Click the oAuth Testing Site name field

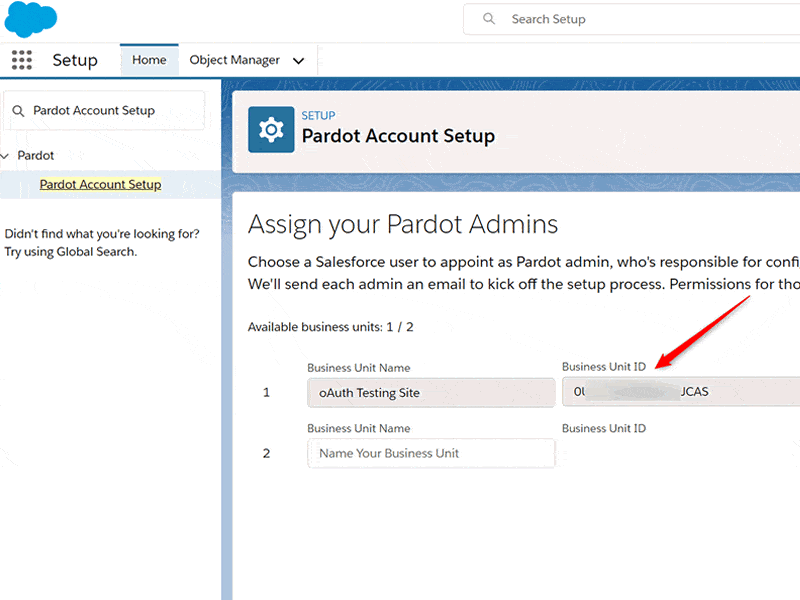pos(431,392)
